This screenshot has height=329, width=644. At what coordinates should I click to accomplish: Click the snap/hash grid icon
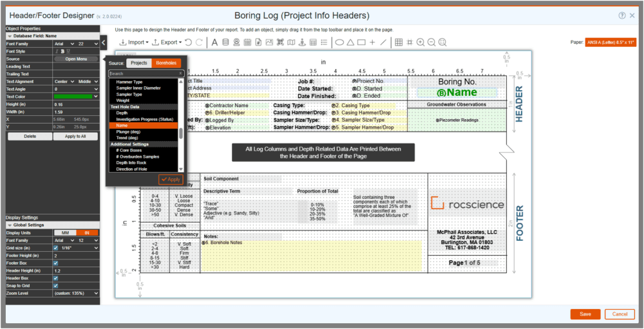pyautogui.click(x=410, y=42)
